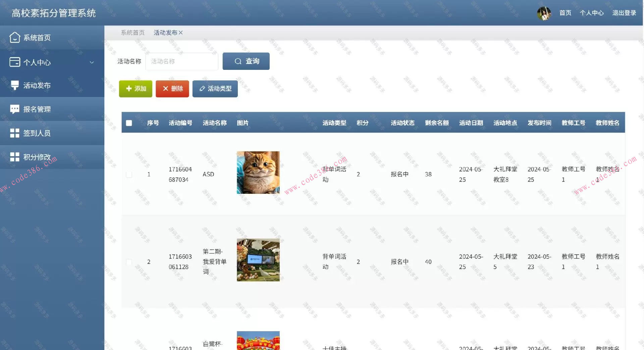This screenshot has height=350, width=644.
Task: Click 退出登录 in the top menu
Action: pos(624,12)
